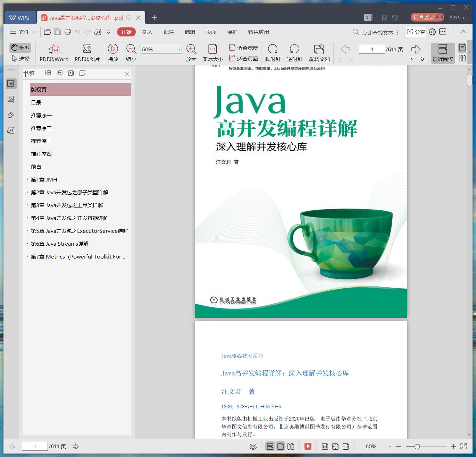
Task: Open the bookmarks sidebar panel icon
Action: click(x=11, y=84)
